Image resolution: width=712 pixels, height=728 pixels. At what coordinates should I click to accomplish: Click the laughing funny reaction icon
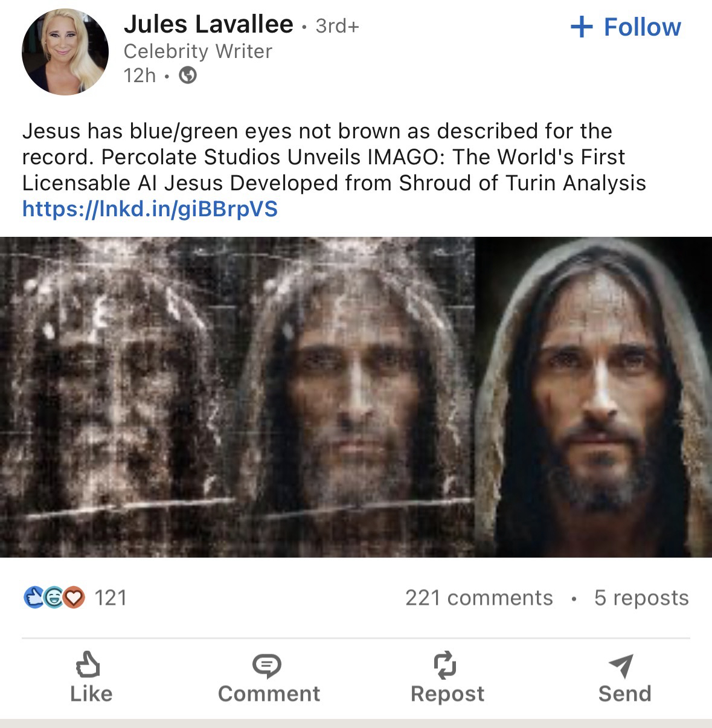click(x=54, y=598)
